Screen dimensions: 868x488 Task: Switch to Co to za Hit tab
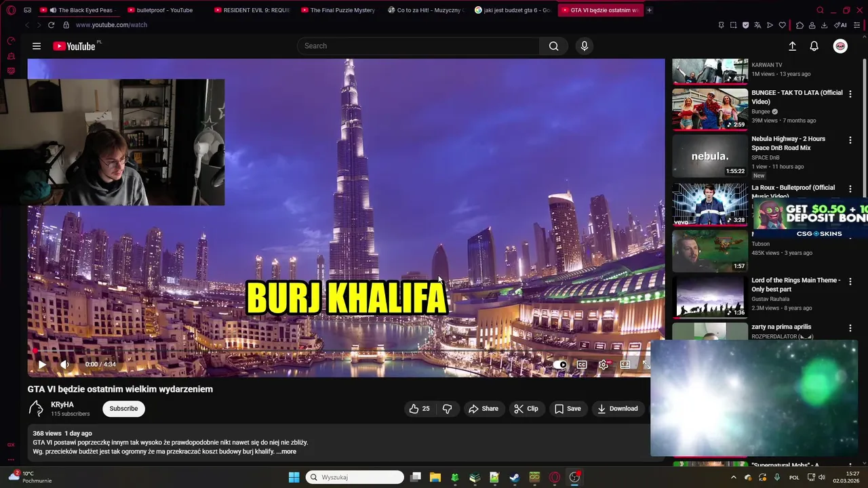click(427, 10)
